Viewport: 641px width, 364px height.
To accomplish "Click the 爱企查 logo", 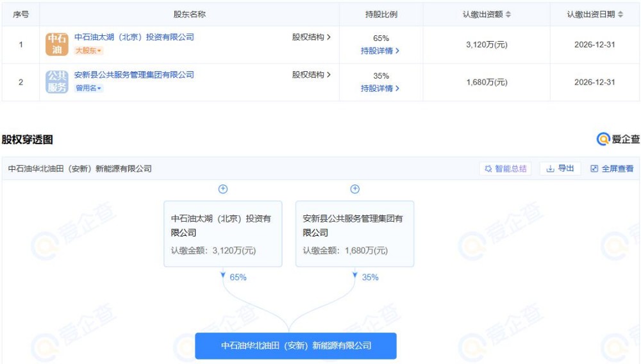I will pos(618,139).
